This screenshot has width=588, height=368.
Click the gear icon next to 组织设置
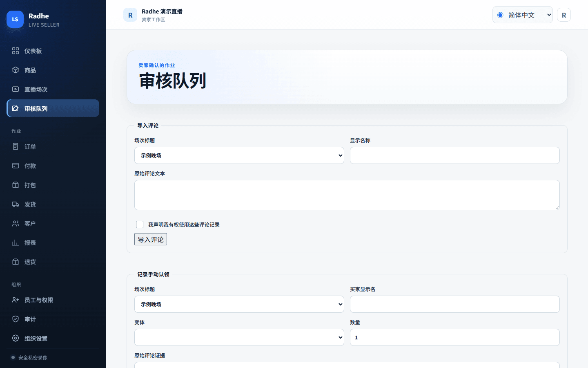[x=16, y=338]
